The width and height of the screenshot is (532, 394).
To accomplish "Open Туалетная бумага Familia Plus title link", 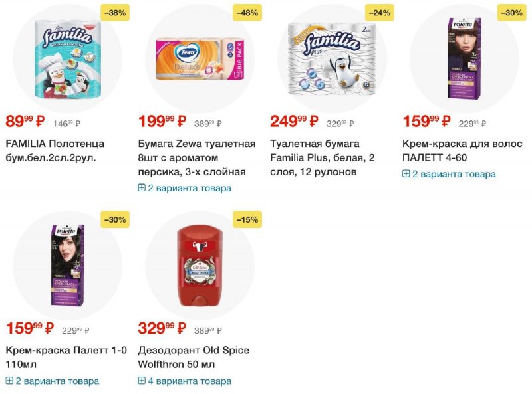I will coord(323,157).
